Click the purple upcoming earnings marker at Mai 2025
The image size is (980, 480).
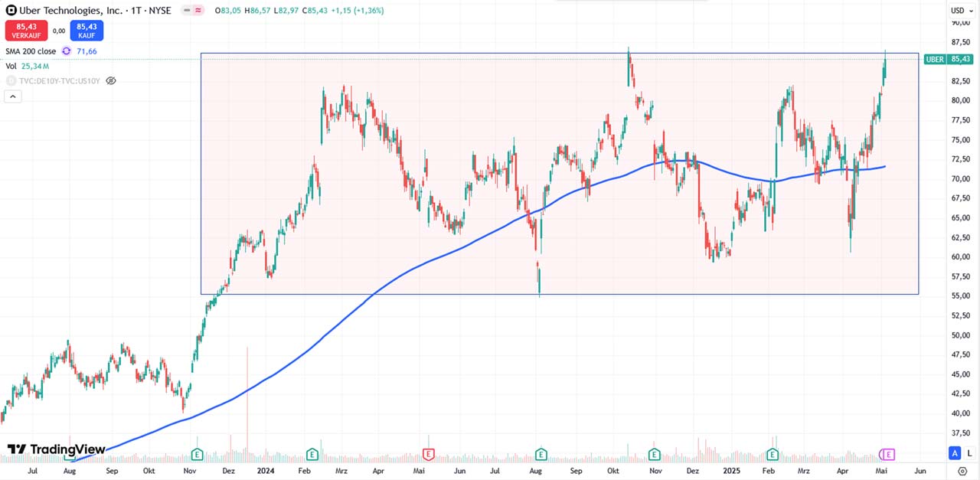(887, 454)
